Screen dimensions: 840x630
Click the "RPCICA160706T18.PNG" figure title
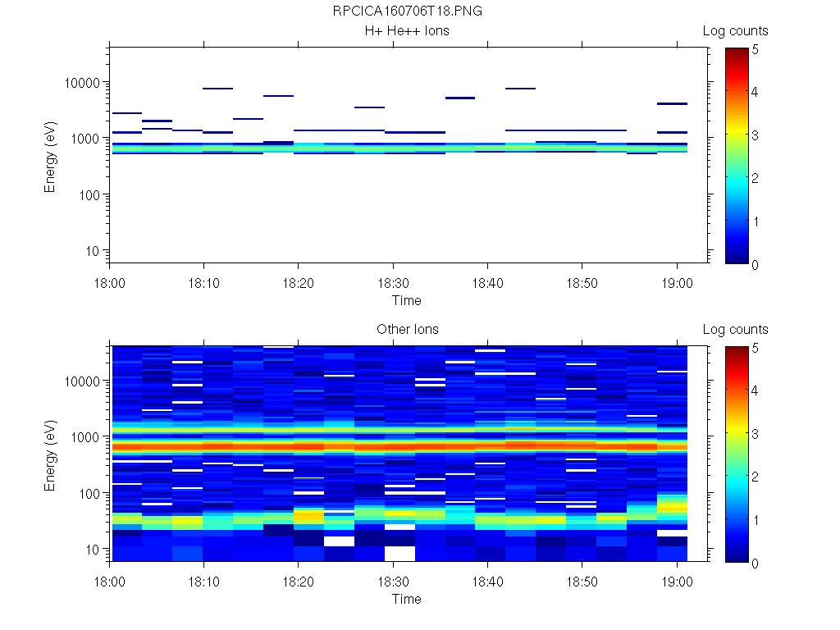click(x=407, y=11)
